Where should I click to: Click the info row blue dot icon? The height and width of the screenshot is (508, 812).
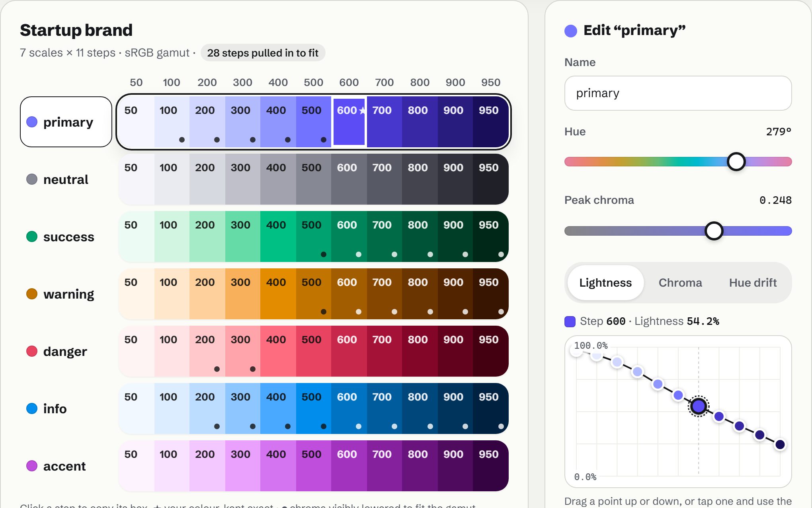(x=32, y=408)
